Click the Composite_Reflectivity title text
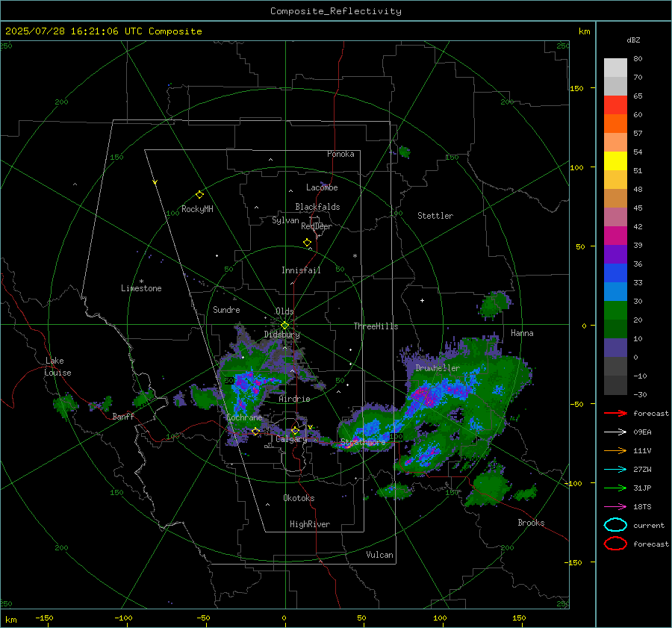Image resolution: width=672 pixels, height=628 pixels. (x=335, y=11)
